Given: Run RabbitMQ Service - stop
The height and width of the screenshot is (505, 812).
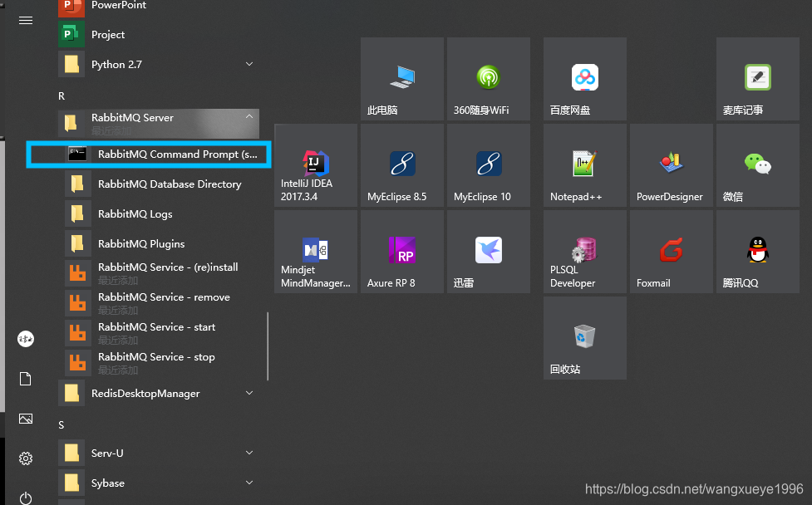Looking at the screenshot, I should pyautogui.click(x=161, y=363).
